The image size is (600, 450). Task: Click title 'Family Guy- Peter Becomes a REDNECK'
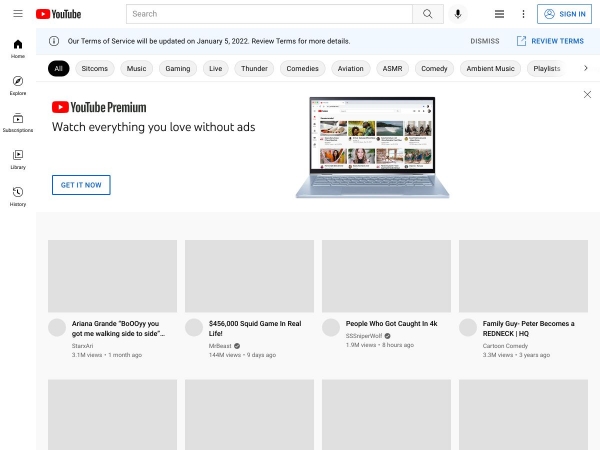pos(528,328)
